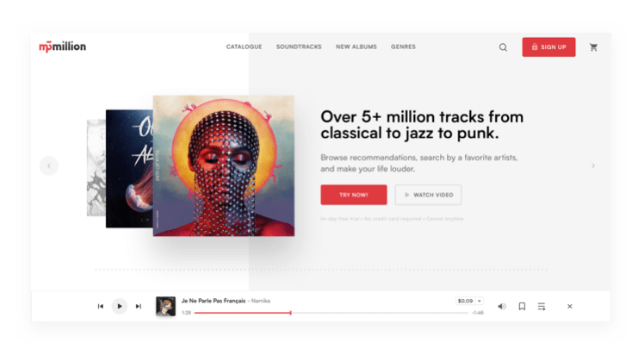Screen dimensions: 644x355
Task: Skip to the previous track
Action: (x=100, y=306)
